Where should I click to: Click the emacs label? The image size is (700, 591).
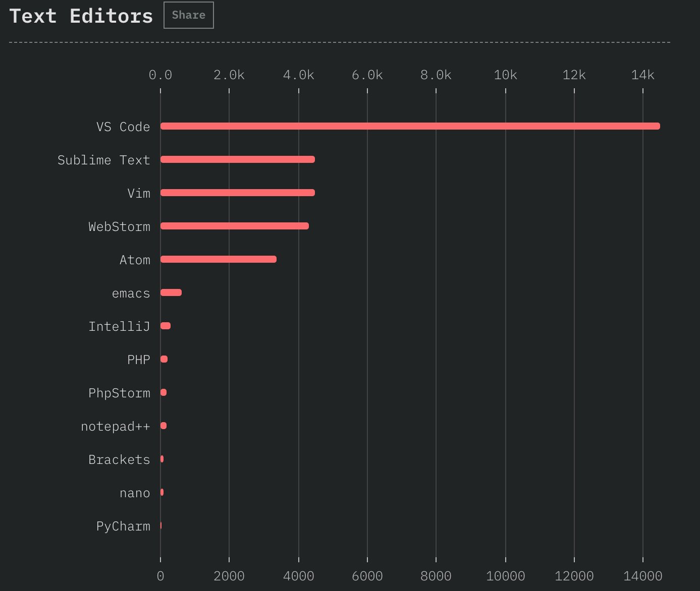click(131, 293)
